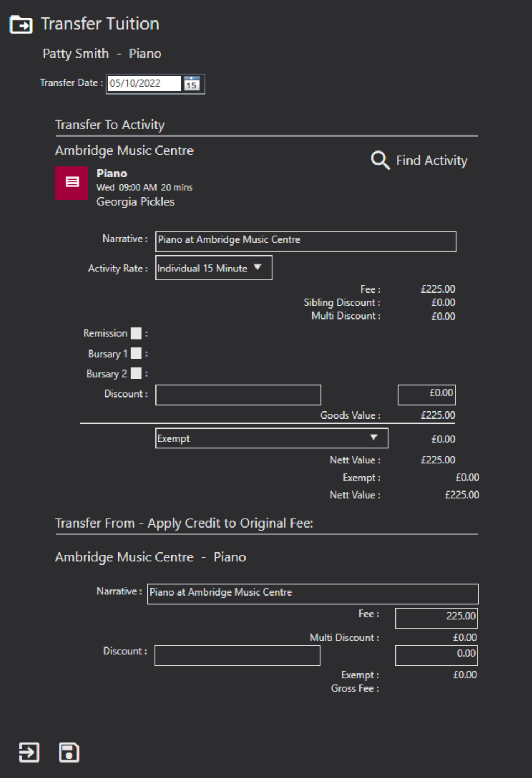Open the Transfer Date calendar picker

tap(192, 84)
